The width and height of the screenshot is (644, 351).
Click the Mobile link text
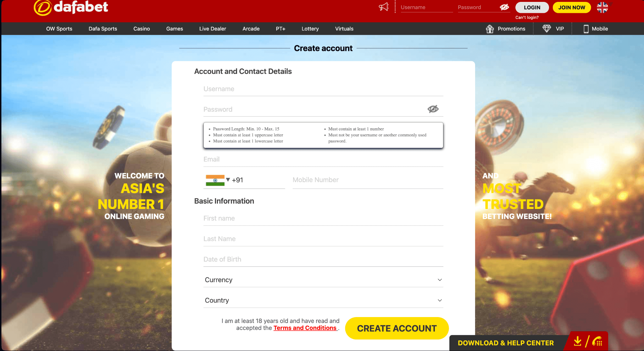click(600, 29)
